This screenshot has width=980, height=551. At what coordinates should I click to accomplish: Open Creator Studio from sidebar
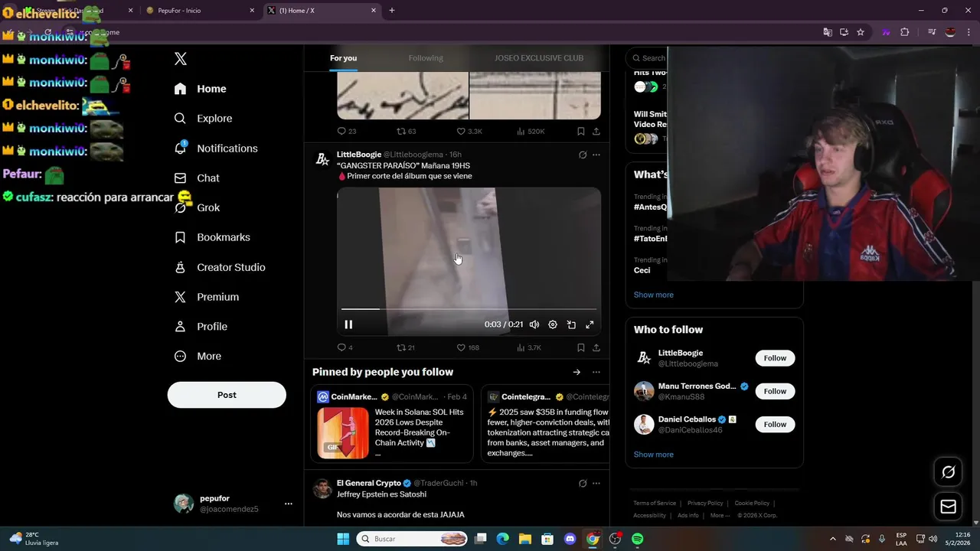(x=220, y=267)
